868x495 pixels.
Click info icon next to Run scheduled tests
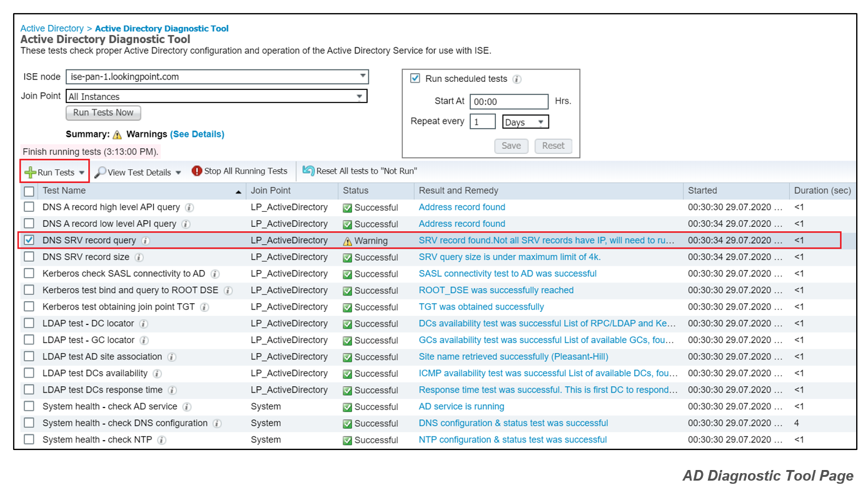pos(517,79)
